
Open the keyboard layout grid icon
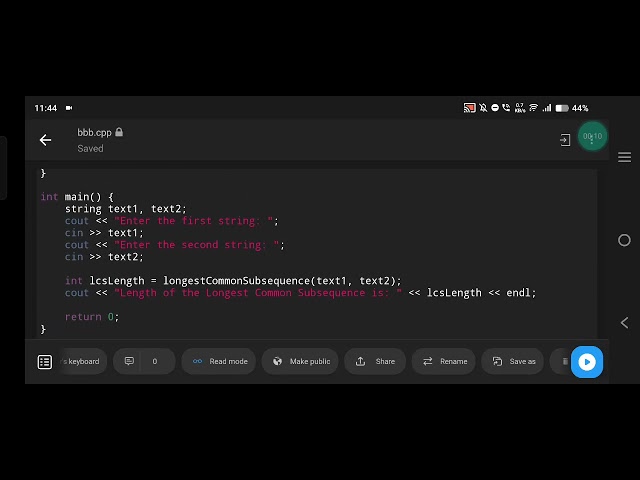45,362
